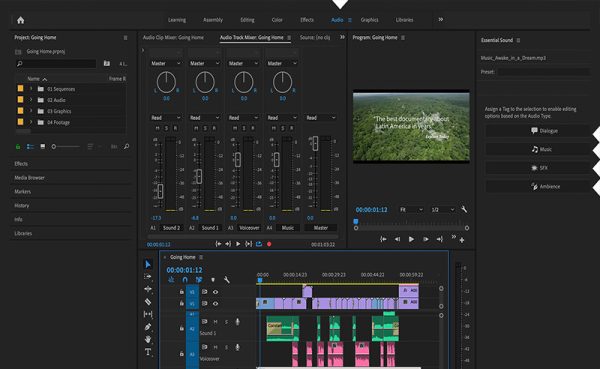Image resolution: width=600 pixels, height=369 pixels.
Task: Open the Source monitor tab
Action: click(315, 38)
